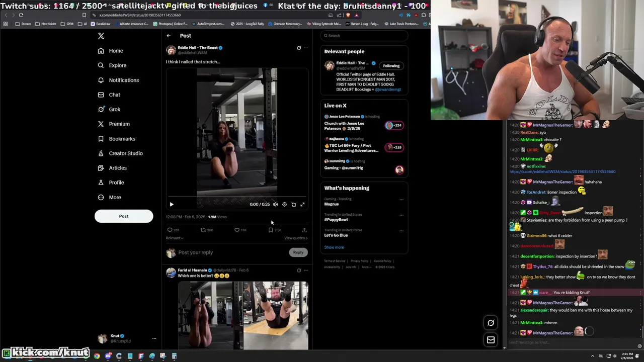Open the chat emoji picker icon
Image resolution: width=644 pixels, height=362 pixels.
640,346
